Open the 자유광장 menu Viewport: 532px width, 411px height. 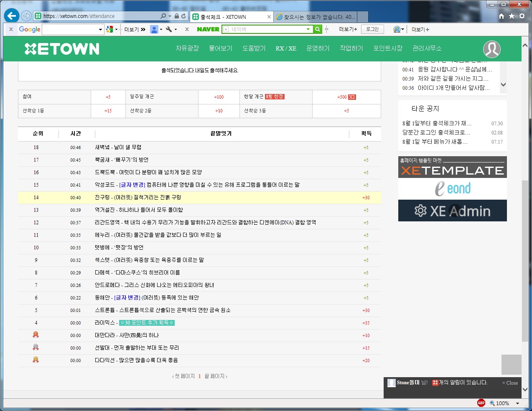(187, 48)
